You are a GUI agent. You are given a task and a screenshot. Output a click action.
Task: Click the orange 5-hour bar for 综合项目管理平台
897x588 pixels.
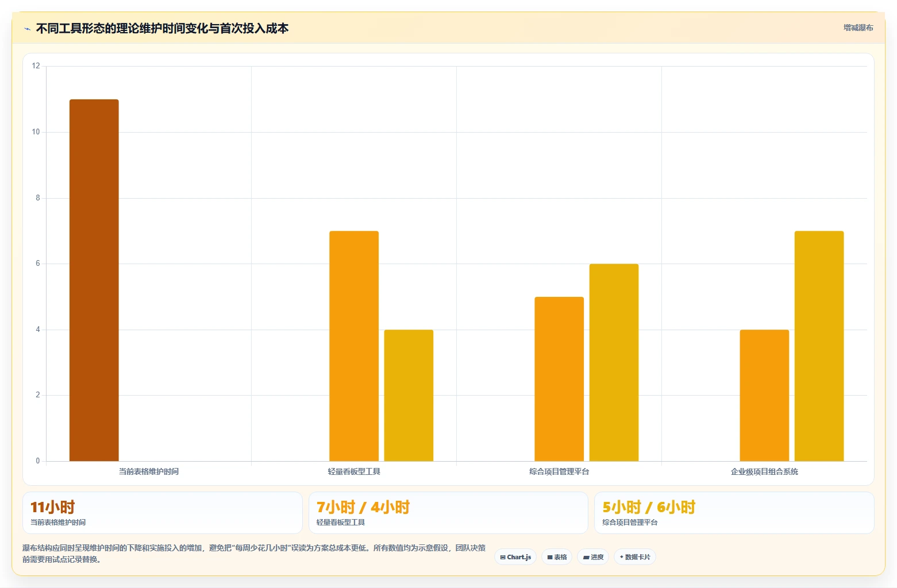(559, 379)
